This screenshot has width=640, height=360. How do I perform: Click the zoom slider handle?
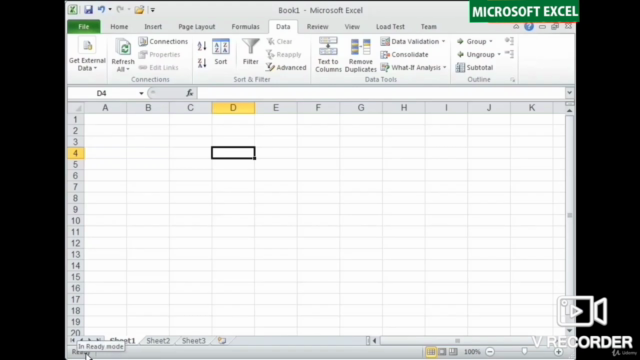[x=524, y=352]
